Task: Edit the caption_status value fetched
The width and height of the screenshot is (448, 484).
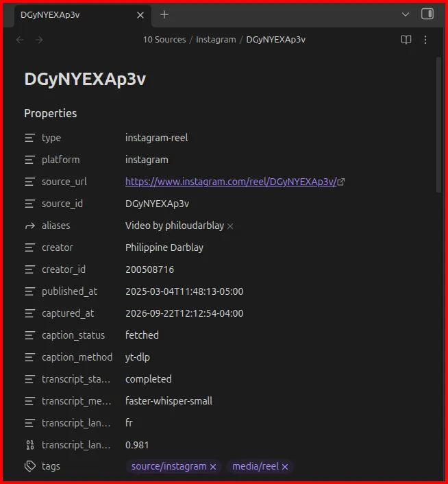Action: click(142, 335)
